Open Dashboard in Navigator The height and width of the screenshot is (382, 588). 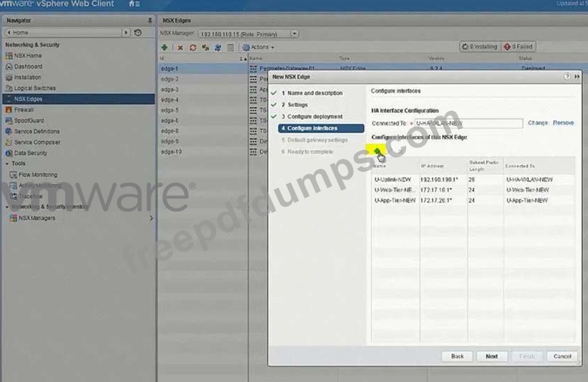28,66
